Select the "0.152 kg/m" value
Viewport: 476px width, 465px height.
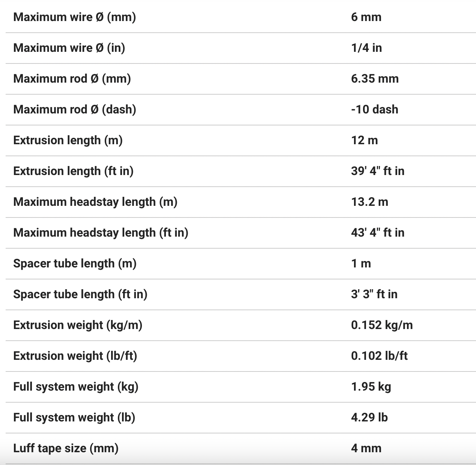[382, 325]
